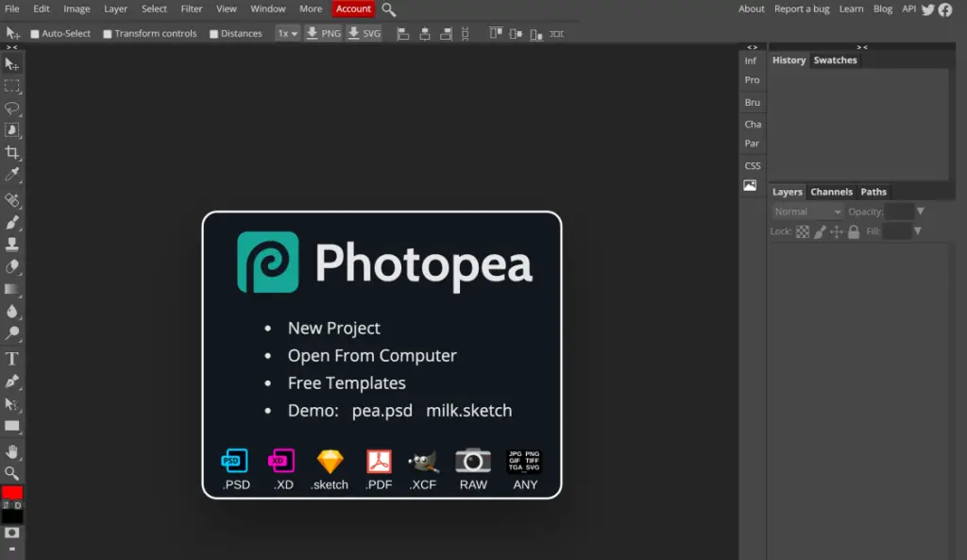This screenshot has height=560, width=967.
Task: Enable Transform controls checkbox
Action: click(x=108, y=34)
